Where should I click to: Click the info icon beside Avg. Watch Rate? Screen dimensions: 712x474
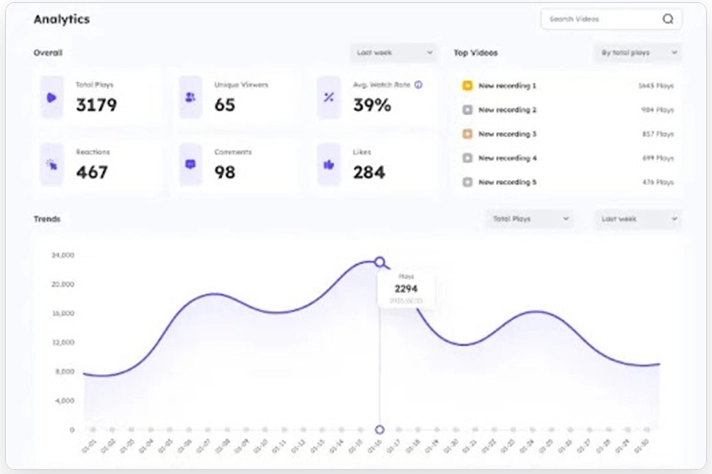click(x=418, y=85)
